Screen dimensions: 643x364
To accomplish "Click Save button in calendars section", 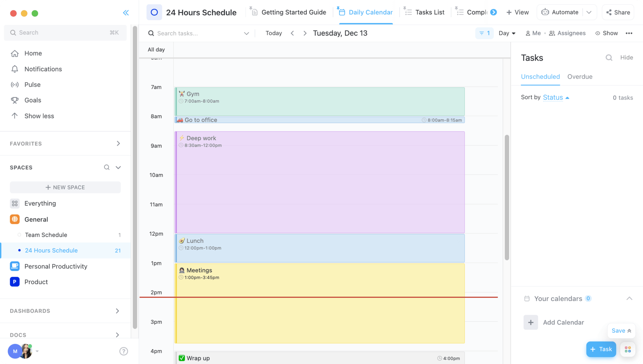I will tap(618, 331).
